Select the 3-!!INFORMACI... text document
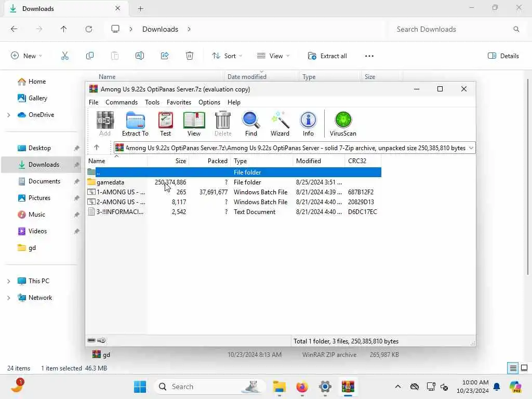This screenshot has width=532, height=399. 234,212
